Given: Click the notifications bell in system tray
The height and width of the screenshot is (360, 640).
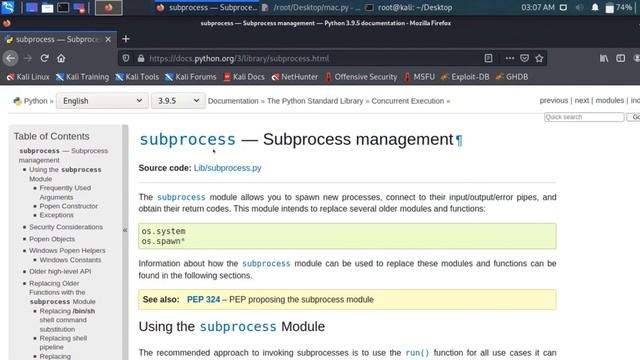Looking at the screenshot, I should tap(595, 7).
